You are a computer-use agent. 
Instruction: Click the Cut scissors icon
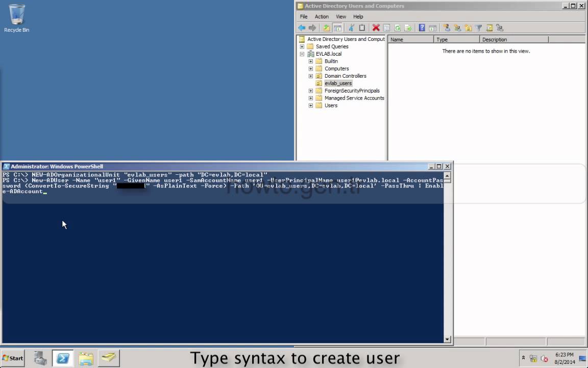(351, 28)
